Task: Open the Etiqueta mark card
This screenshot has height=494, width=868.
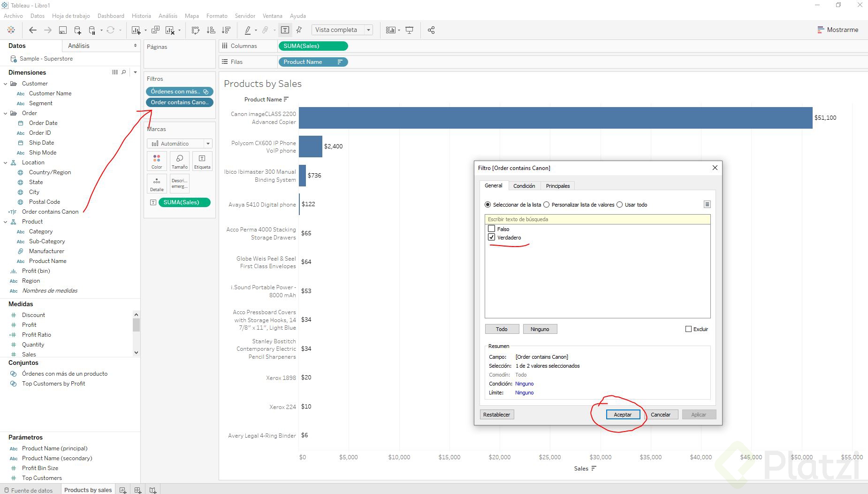Action: (202, 161)
